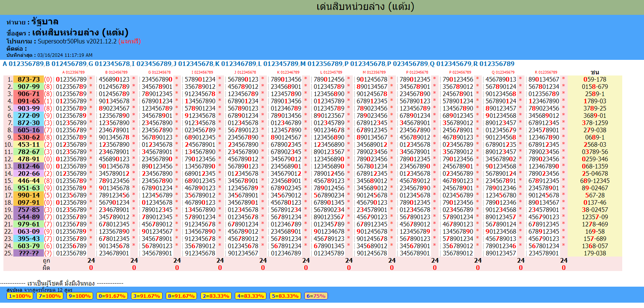Click 'Q 012345679' in the blue formula line
The image size is (644, 308).
coord(451,64)
